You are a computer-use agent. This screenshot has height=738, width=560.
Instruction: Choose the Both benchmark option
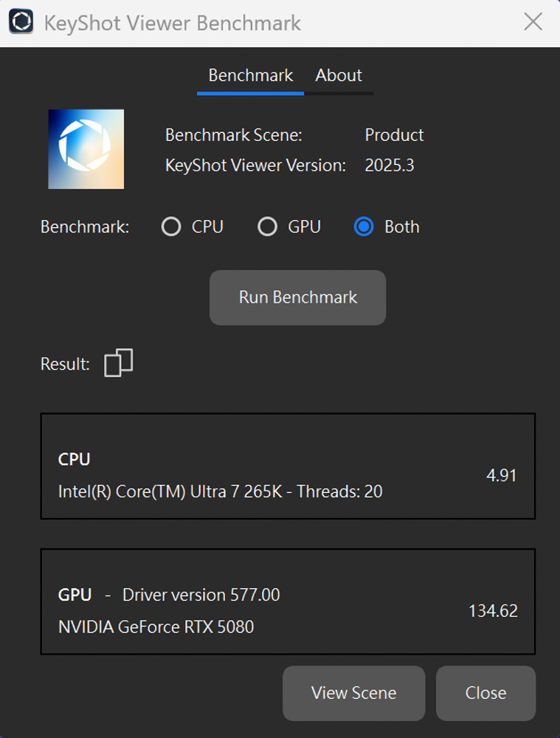364,227
